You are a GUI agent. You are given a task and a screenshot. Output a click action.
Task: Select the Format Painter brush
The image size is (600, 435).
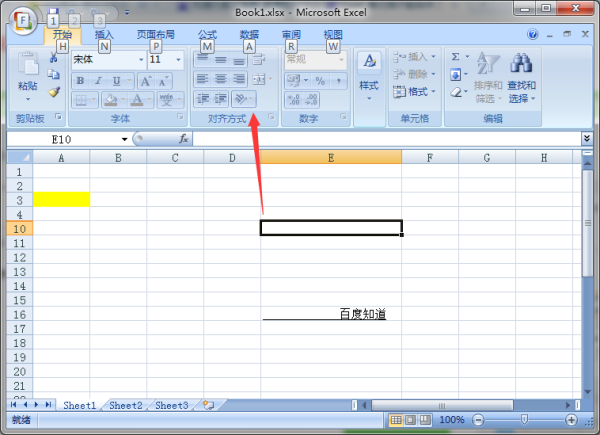pyautogui.click(x=54, y=92)
